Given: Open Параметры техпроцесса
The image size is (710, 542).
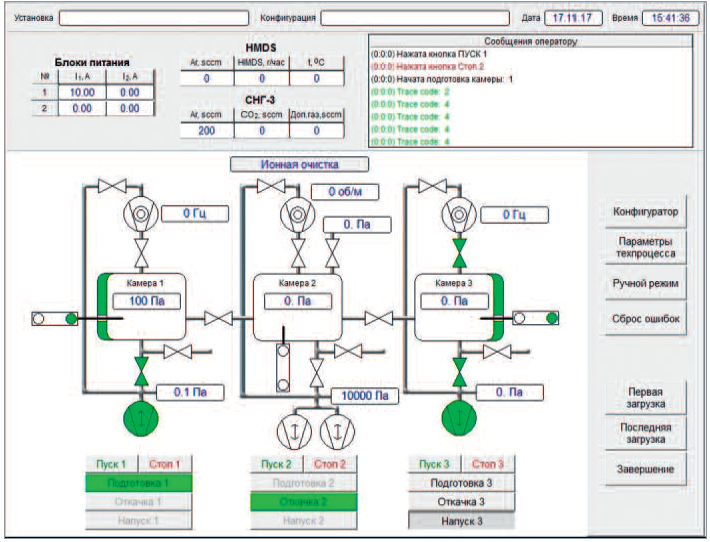Looking at the screenshot, I should point(646,247).
